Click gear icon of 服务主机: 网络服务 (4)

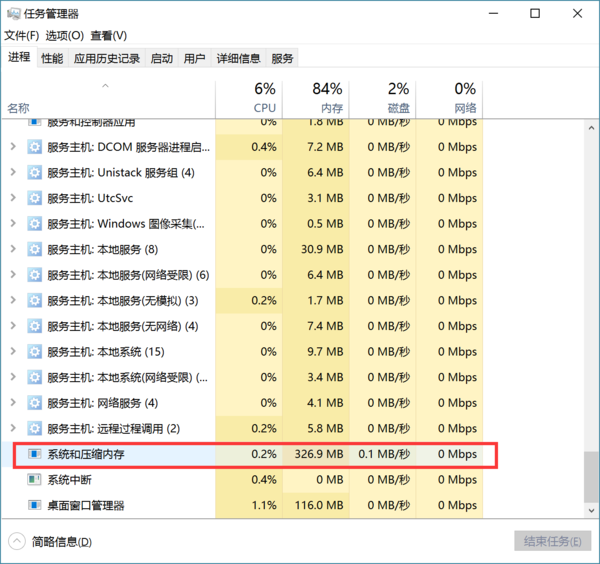tap(34, 403)
